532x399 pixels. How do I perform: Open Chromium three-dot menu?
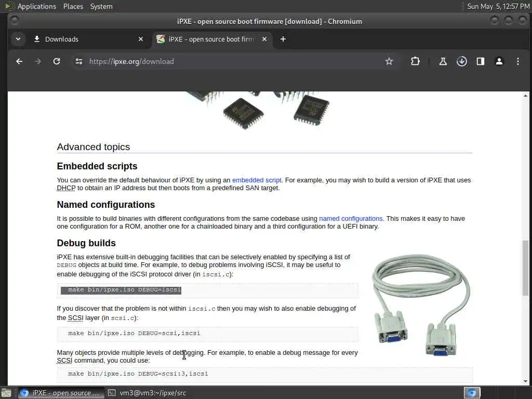click(x=518, y=61)
